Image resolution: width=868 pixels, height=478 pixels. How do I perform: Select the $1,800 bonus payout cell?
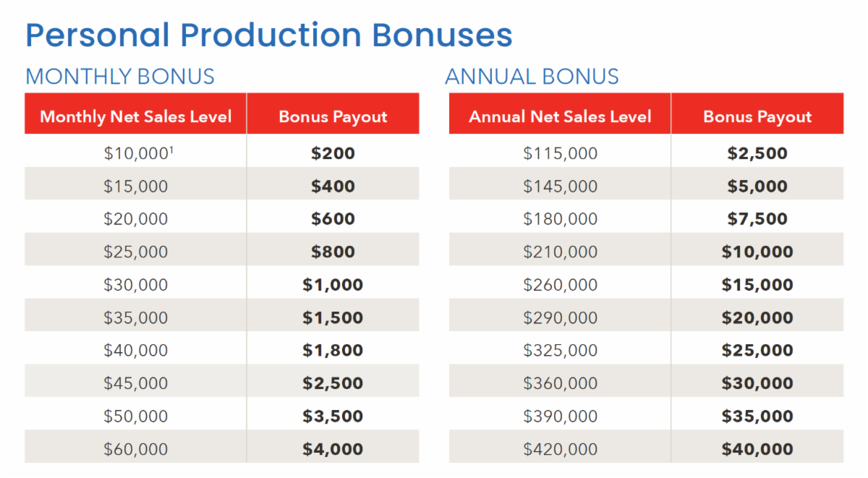point(333,351)
